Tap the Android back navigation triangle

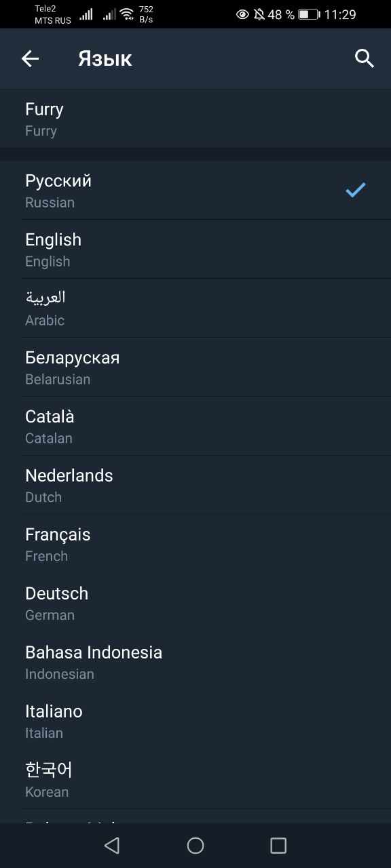coord(112,845)
